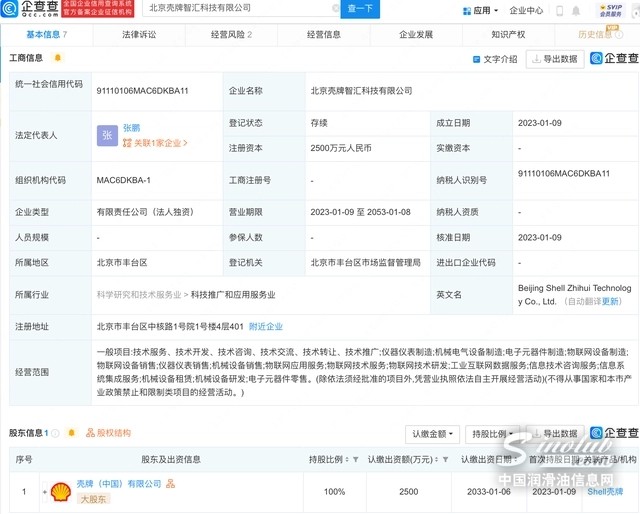Toggle 认缴出资额 column filter icon
640x514 pixels.
445,460
